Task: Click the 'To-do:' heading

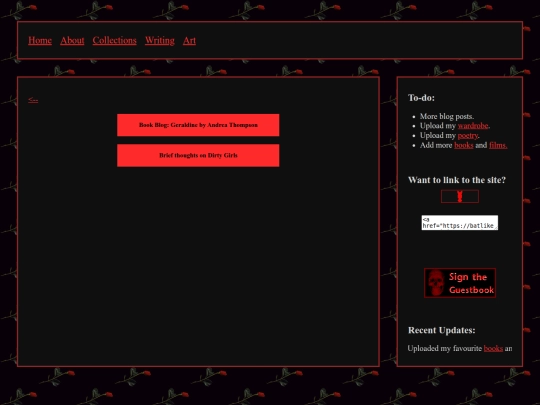Action: [421, 98]
